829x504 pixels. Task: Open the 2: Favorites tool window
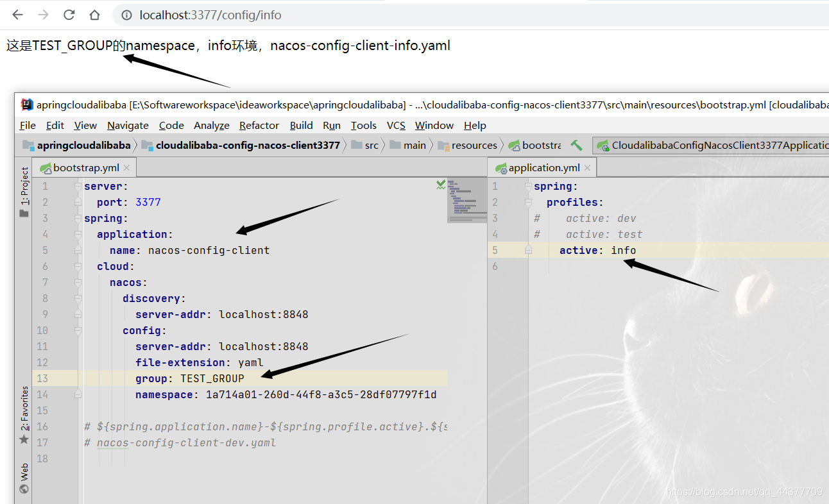point(24,415)
